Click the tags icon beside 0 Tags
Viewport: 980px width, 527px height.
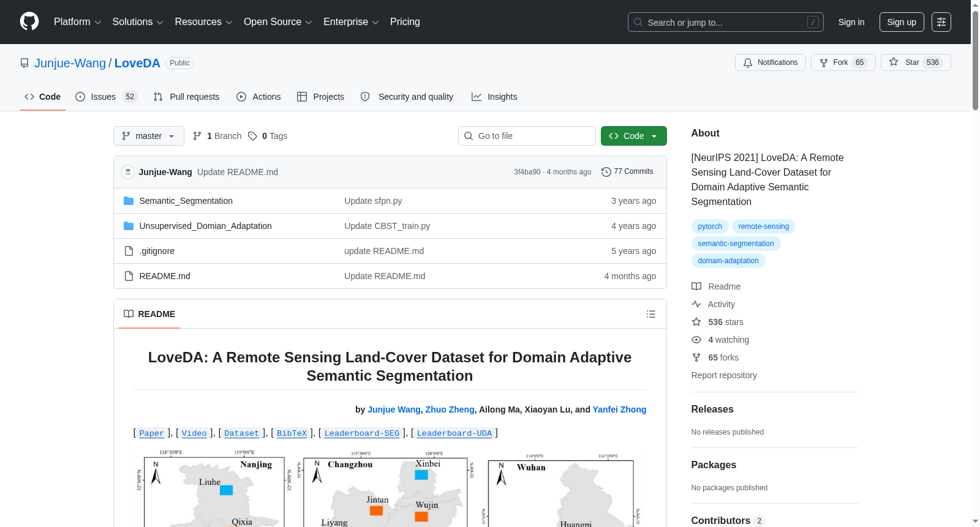coord(252,136)
